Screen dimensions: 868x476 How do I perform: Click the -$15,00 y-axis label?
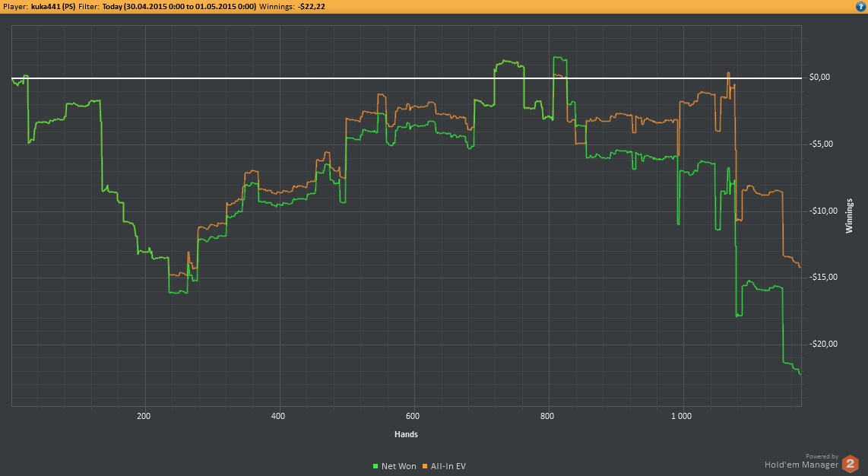coord(822,278)
